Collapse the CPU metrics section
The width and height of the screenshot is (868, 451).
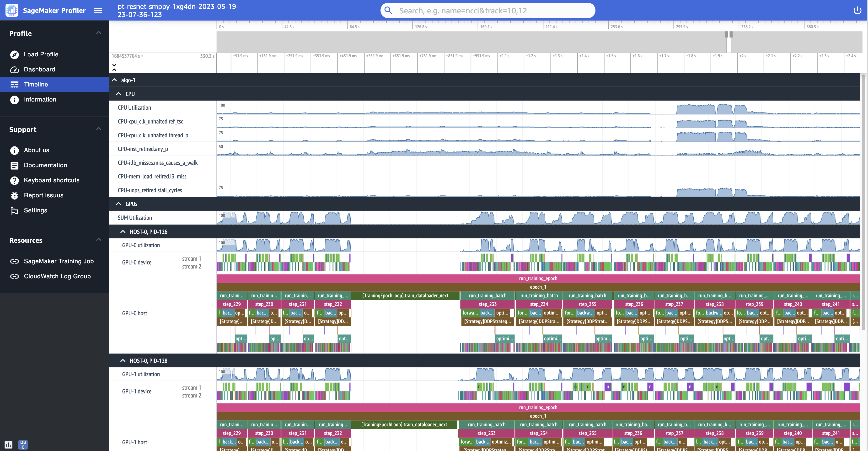[118, 94]
